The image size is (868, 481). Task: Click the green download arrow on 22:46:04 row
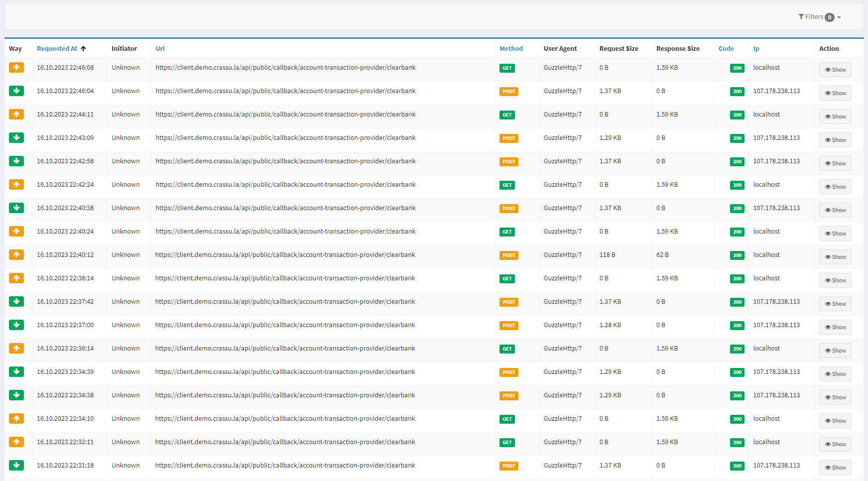click(16, 91)
